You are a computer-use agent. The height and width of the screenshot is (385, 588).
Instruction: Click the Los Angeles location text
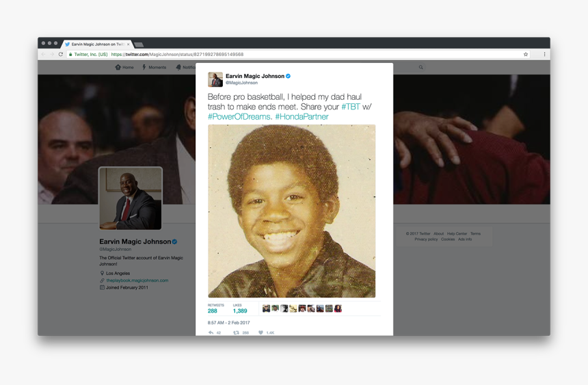click(118, 273)
